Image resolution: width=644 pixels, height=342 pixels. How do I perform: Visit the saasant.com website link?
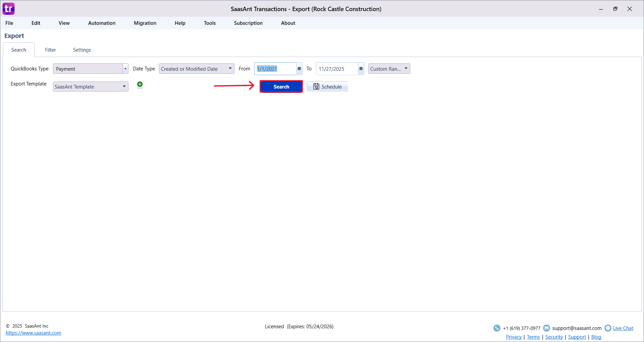pyautogui.click(x=34, y=333)
